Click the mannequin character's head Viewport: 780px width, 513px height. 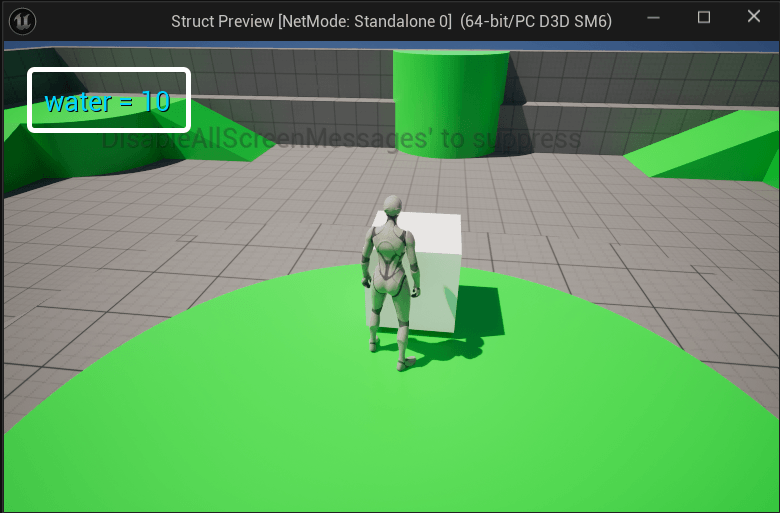tap(392, 207)
